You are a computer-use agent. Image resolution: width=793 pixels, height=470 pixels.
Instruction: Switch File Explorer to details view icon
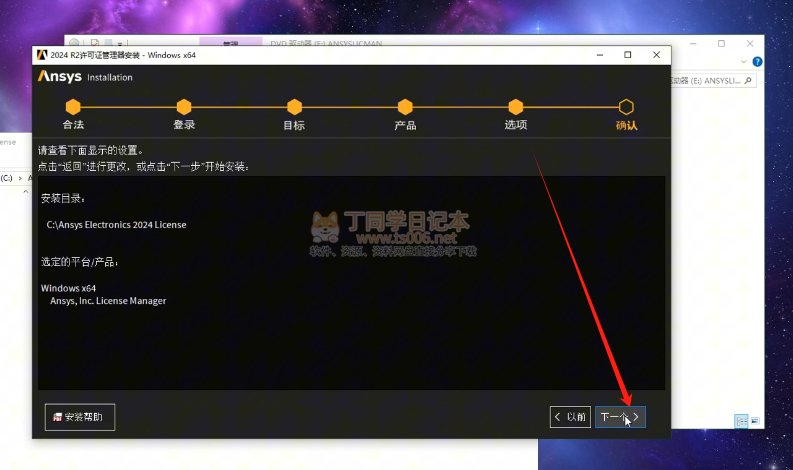[741, 421]
